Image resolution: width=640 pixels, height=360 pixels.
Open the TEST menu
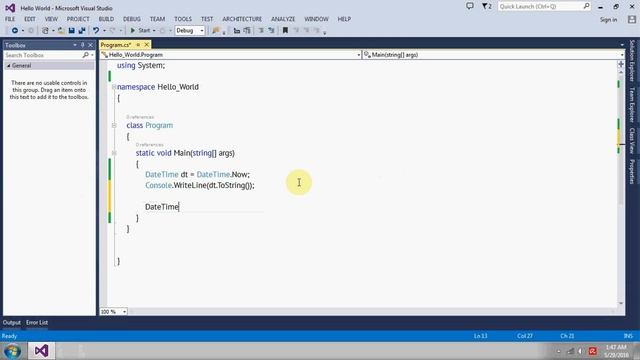click(x=207, y=19)
